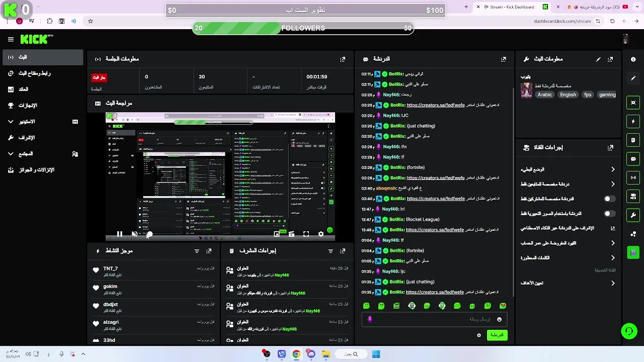Pop out the activity feed panel
Screen dimensions: 644x362
pyautogui.click(x=209, y=251)
